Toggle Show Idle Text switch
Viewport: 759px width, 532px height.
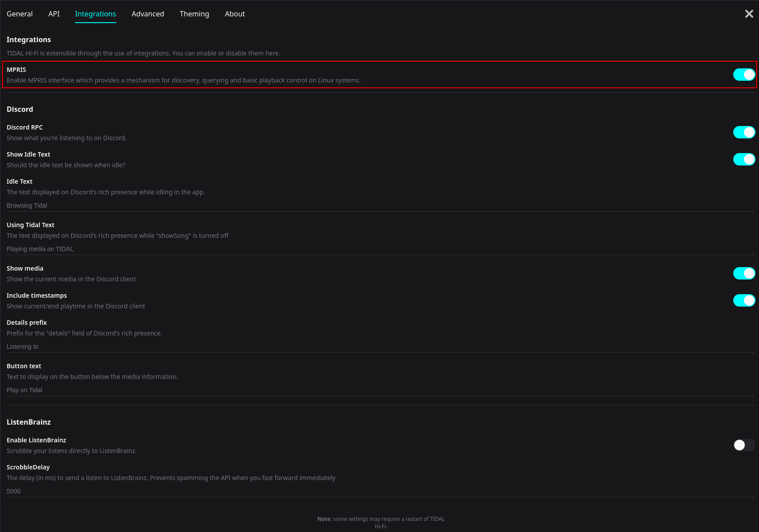coord(744,159)
